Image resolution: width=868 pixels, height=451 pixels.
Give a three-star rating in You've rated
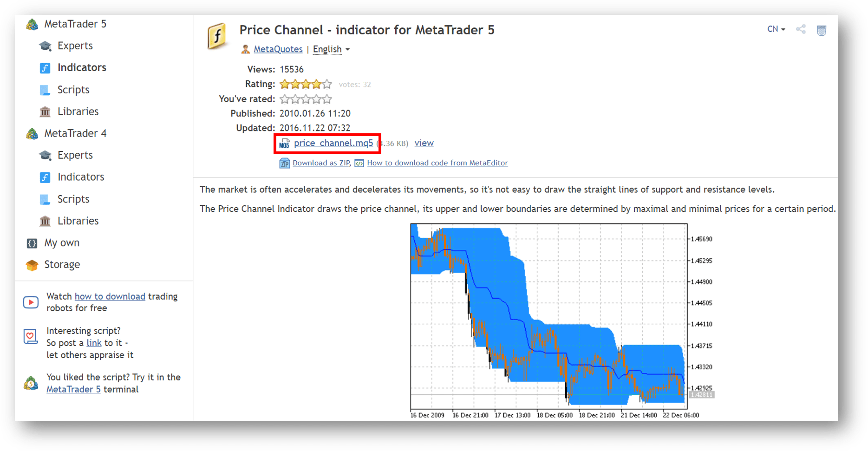[306, 99]
